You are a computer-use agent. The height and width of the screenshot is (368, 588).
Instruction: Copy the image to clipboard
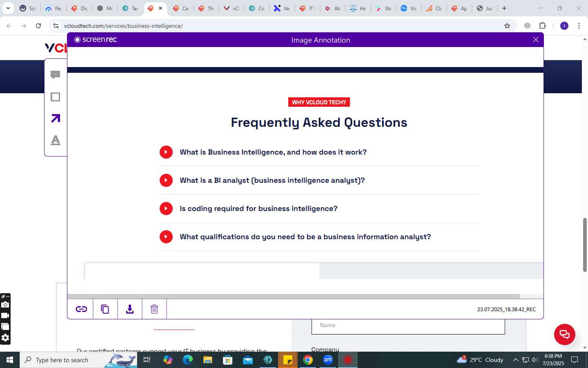point(105,309)
